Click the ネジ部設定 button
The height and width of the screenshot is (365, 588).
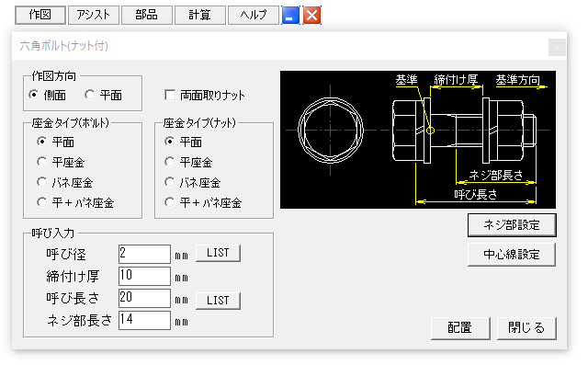(512, 225)
